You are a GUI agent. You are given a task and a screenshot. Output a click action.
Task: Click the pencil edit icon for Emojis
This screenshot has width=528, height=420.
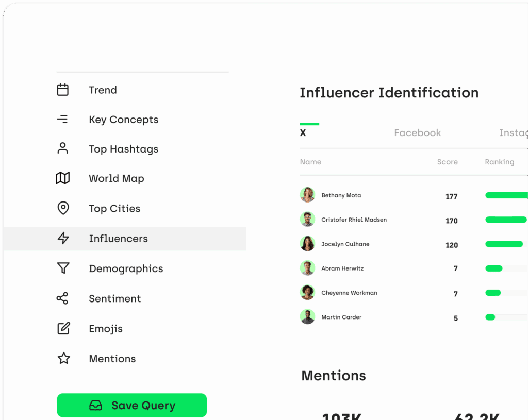click(x=63, y=328)
